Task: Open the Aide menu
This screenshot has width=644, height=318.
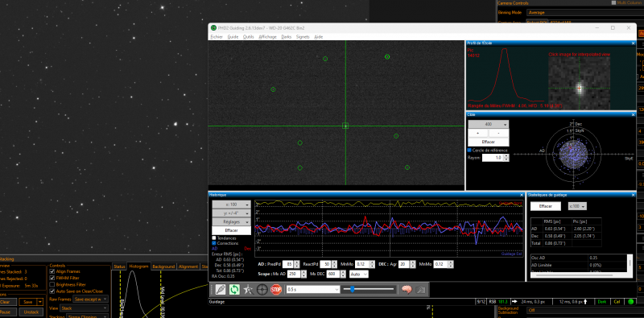Action: [318, 37]
